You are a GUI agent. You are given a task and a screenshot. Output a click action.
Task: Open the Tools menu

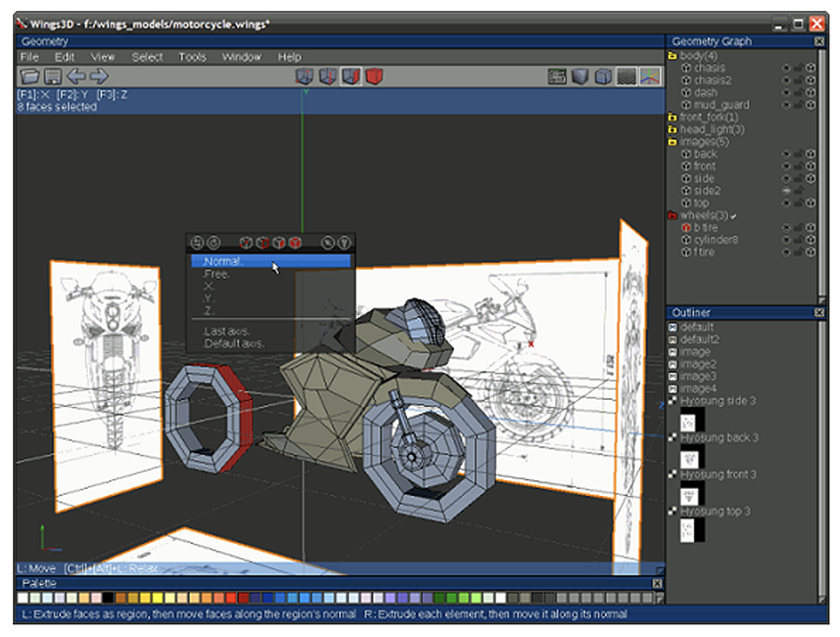(192, 57)
